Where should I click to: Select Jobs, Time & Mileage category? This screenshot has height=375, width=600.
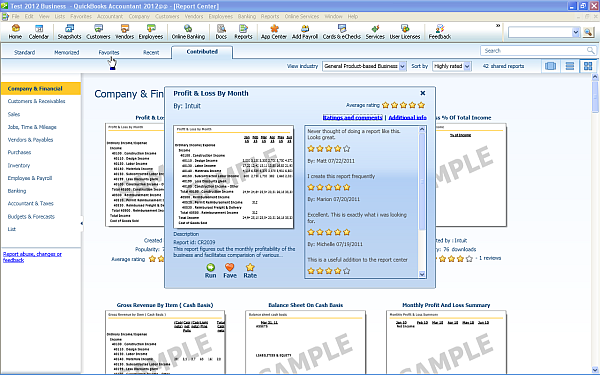tap(32, 127)
